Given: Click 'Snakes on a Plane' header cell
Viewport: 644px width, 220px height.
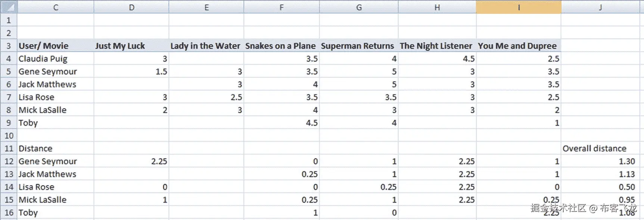Looking at the screenshot, I should [281, 46].
